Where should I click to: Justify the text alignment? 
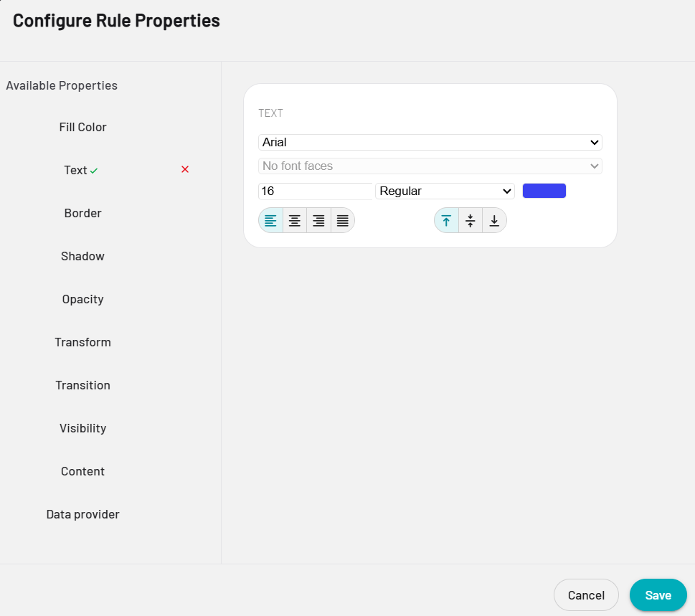click(343, 220)
